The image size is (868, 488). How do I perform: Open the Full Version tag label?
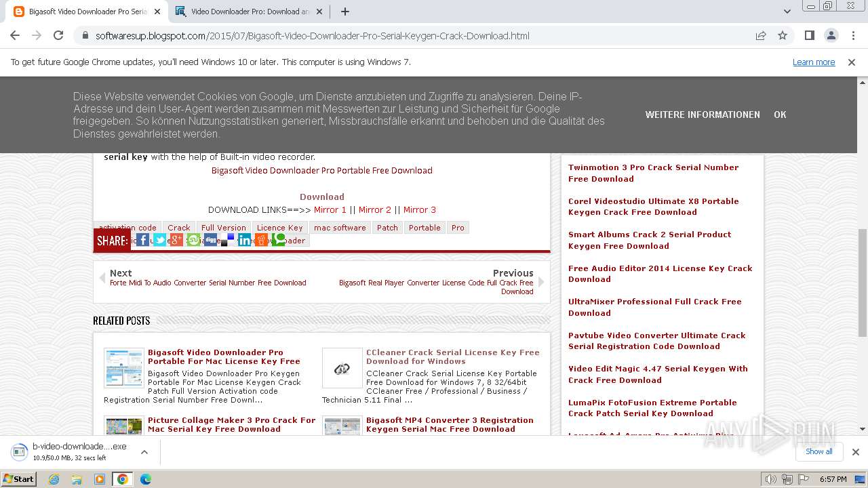coord(224,228)
